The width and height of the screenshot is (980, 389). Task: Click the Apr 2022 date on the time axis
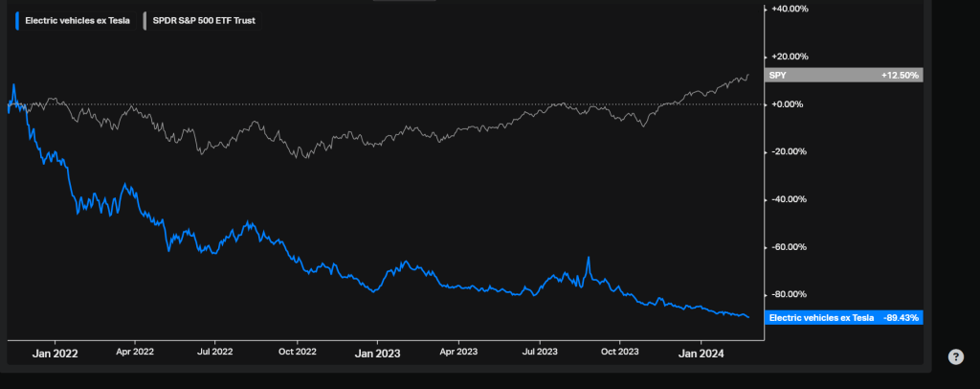tap(135, 353)
